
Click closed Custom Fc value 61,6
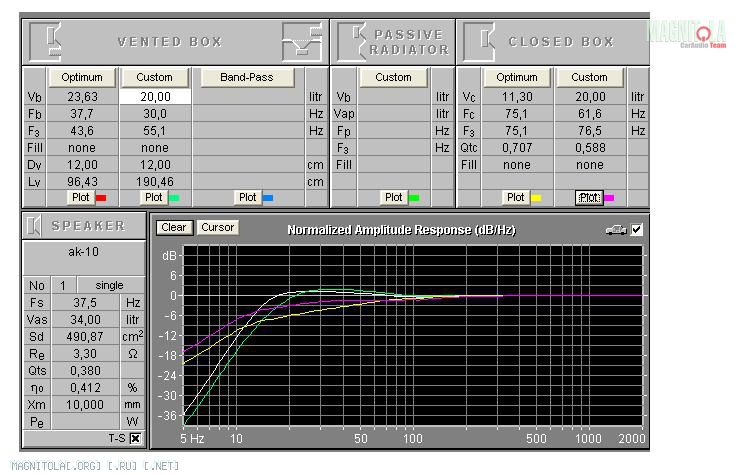point(590,114)
